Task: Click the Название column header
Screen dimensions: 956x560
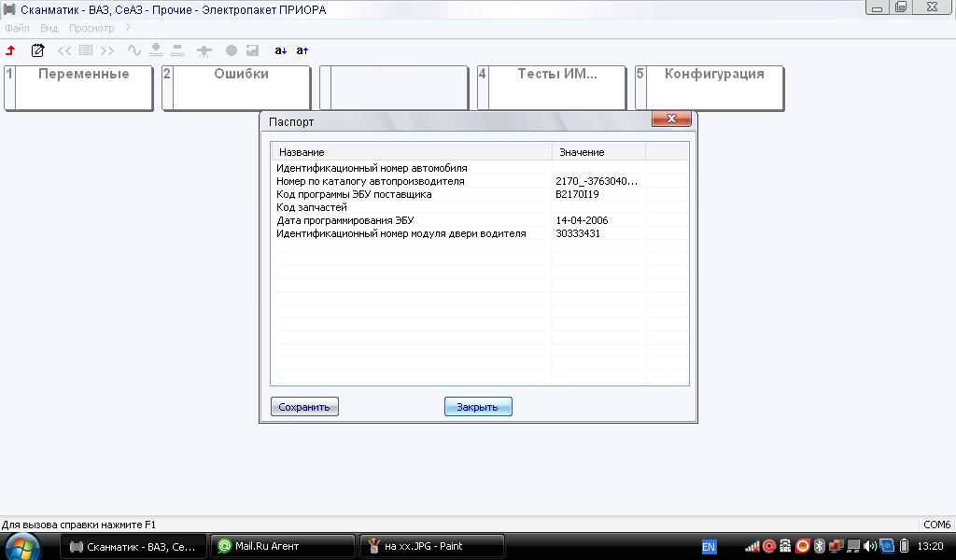Action: pos(412,152)
